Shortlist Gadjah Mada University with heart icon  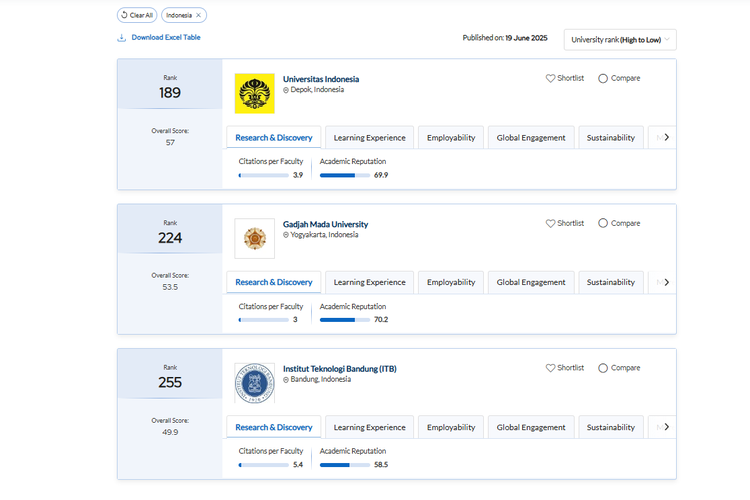[550, 223]
